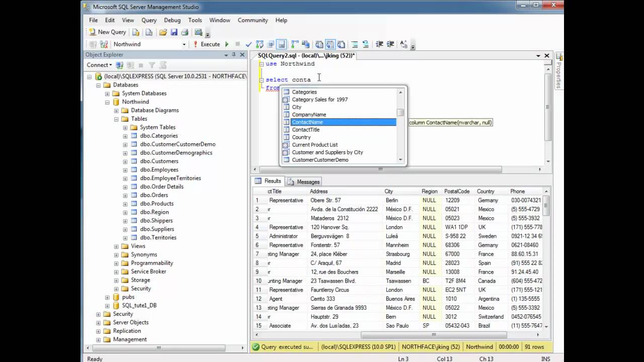The width and height of the screenshot is (644, 362).
Task: Select row 10 header in results
Action: [x=259, y=281]
